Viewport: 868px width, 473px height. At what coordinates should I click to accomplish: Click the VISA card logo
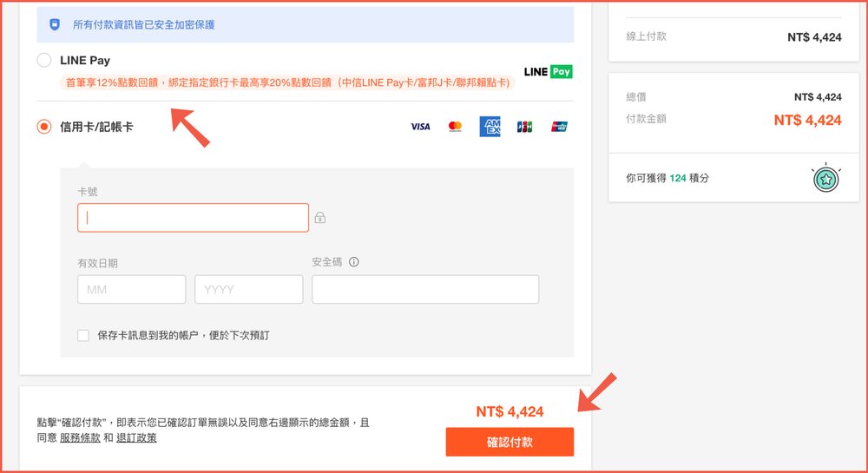[x=420, y=127]
